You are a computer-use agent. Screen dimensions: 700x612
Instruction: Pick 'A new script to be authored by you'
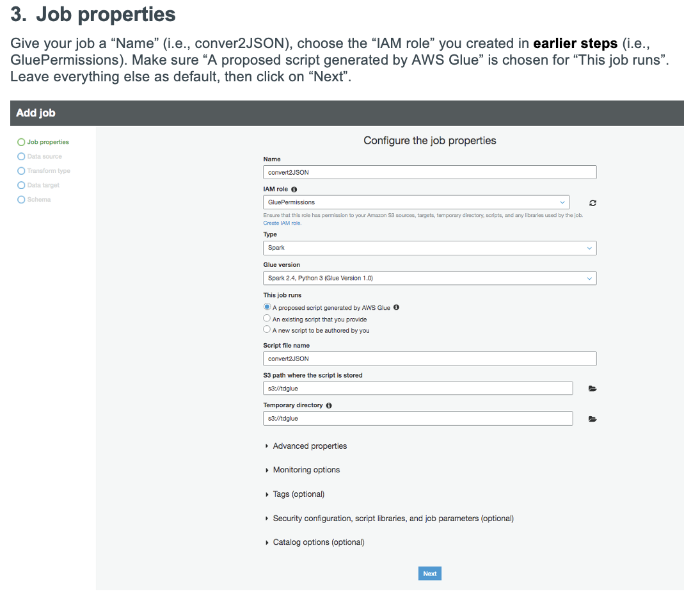click(x=267, y=330)
